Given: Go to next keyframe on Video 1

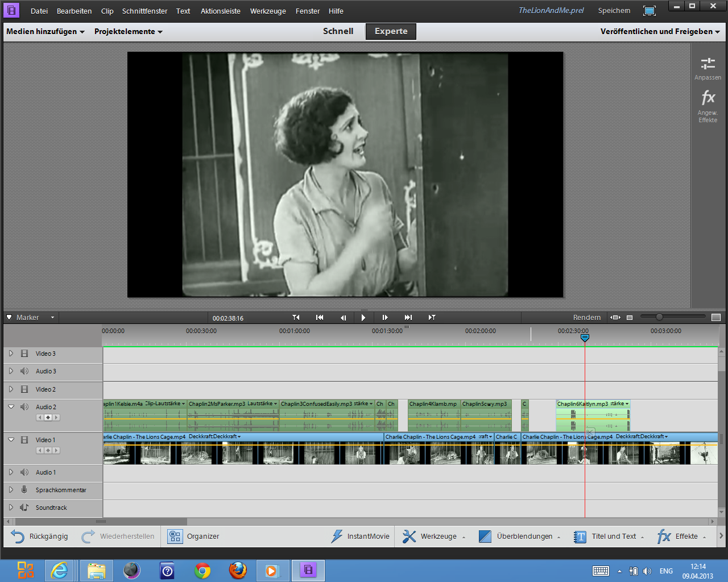Looking at the screenshot, I should [x=56, y=451].
